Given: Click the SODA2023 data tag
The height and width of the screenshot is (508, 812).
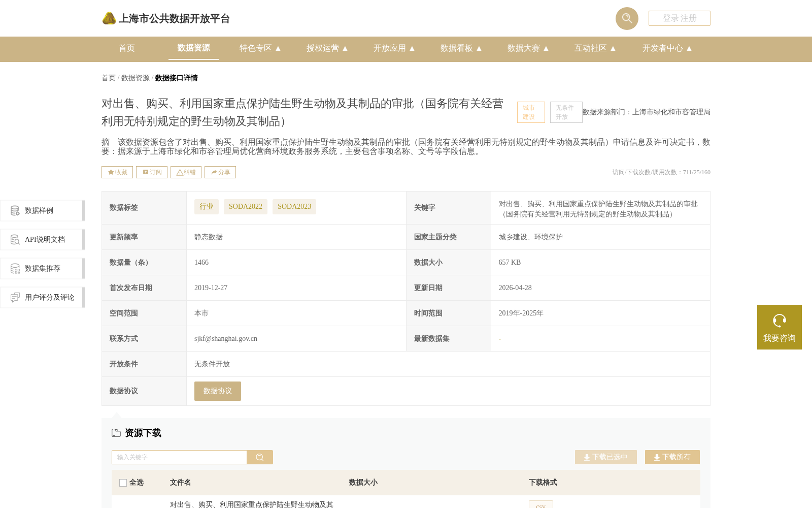Looking at the screenshot, I should (x=294, y=206).
